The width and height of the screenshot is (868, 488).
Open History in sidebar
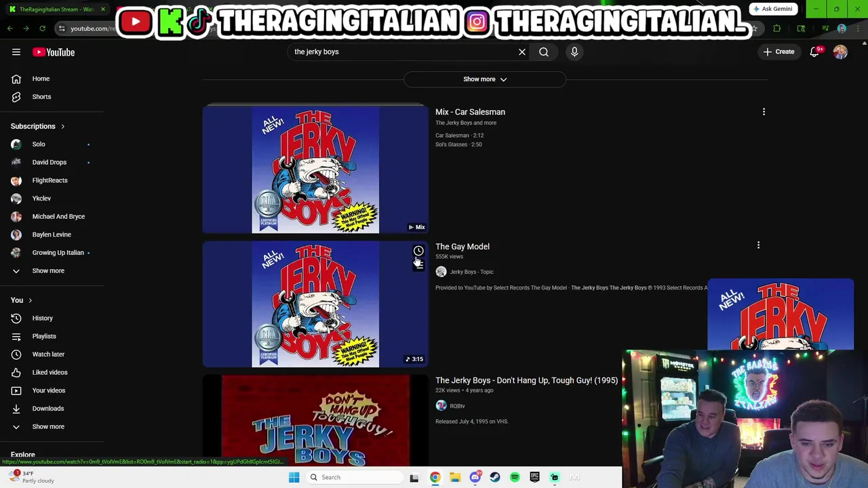[x=41, y=318]
